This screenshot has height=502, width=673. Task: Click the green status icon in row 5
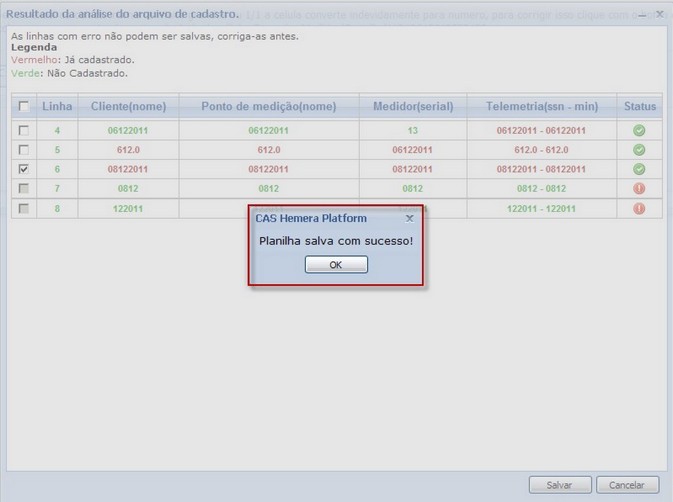click(639, 150)
